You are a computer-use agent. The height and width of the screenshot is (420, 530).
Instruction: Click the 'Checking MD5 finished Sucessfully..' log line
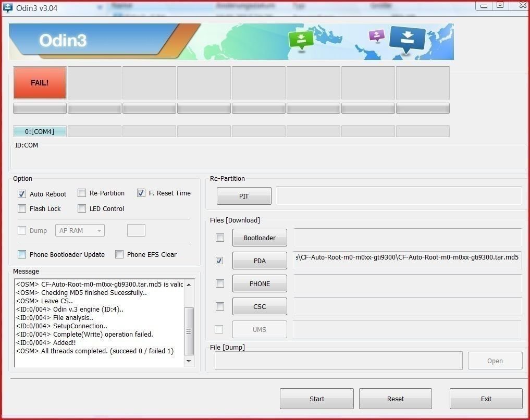tap(81, 293)
